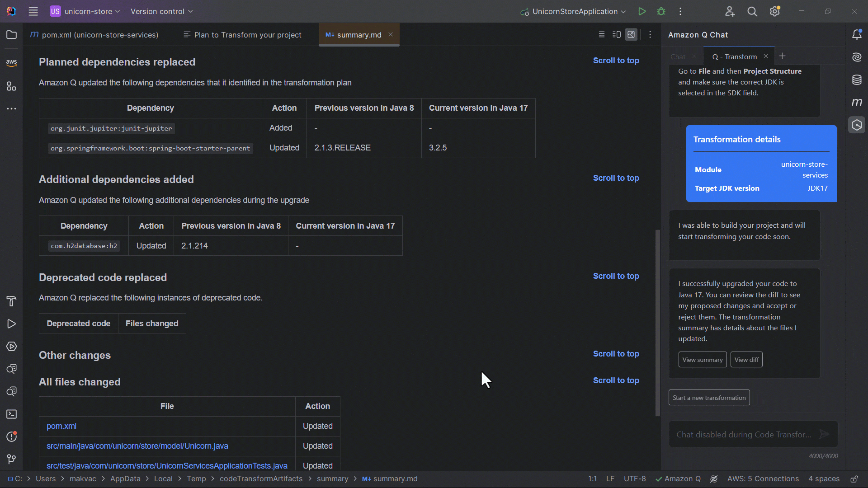Switch to the pom.xml editor tab
Viewport: 868px width, 488px height.
pos(94,35)
